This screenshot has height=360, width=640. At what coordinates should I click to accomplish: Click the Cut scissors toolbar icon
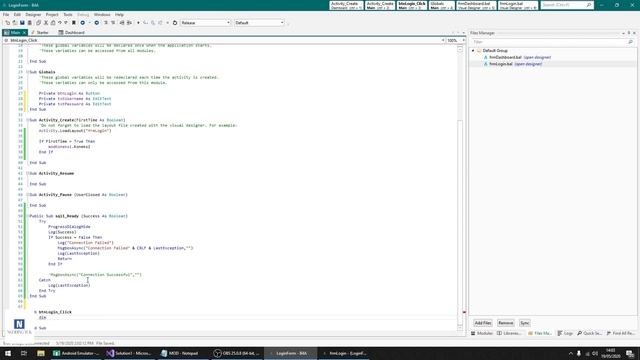(46, 23)
